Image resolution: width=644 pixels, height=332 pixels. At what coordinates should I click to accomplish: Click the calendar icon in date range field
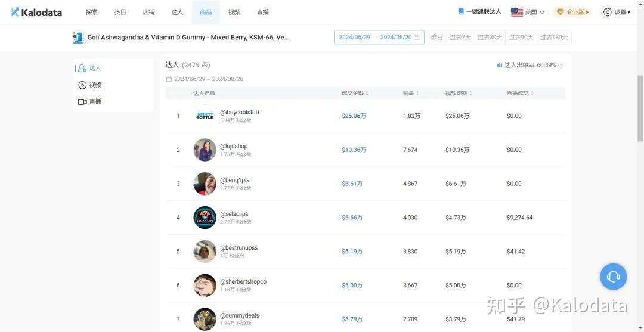tap(417, 37)
